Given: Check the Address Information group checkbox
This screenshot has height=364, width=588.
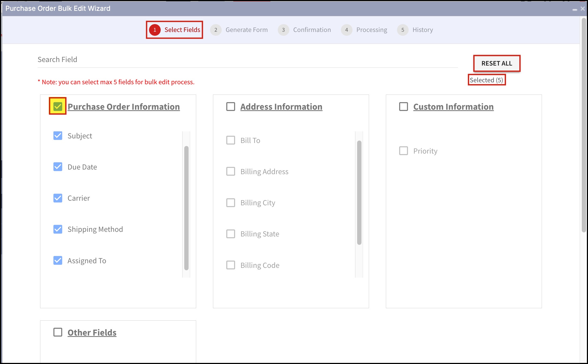Looking at the screenshot, I should [231, 106].
